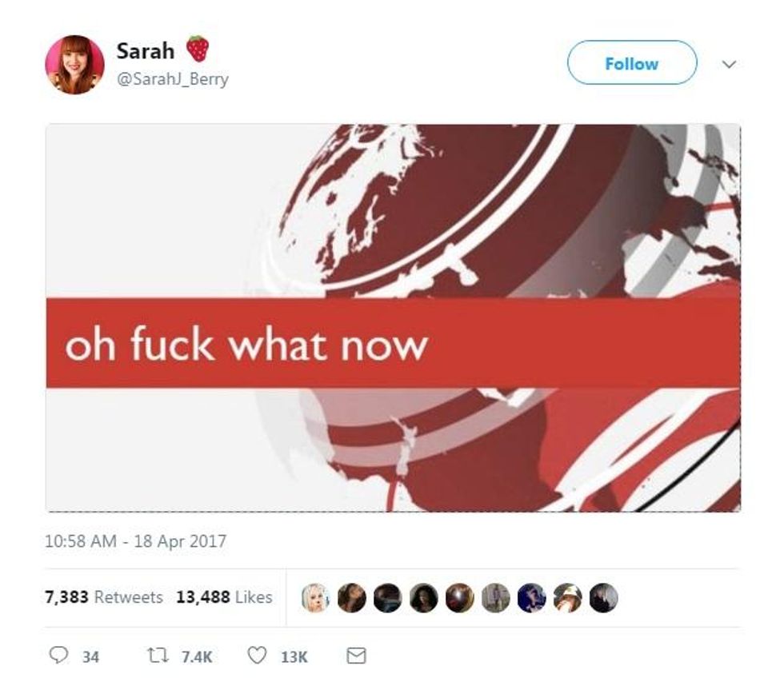Click the strawberry emoji beside Sarah
Viewport: 784px width, 694px height.
coord(198,50)
